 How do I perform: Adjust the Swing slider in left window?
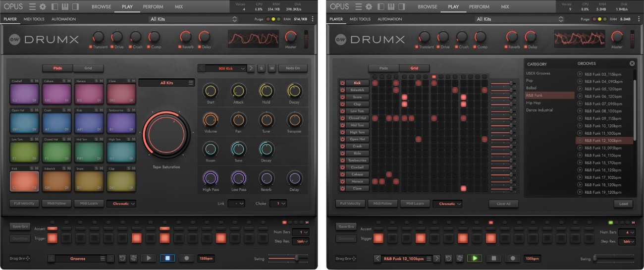point(289,258)
